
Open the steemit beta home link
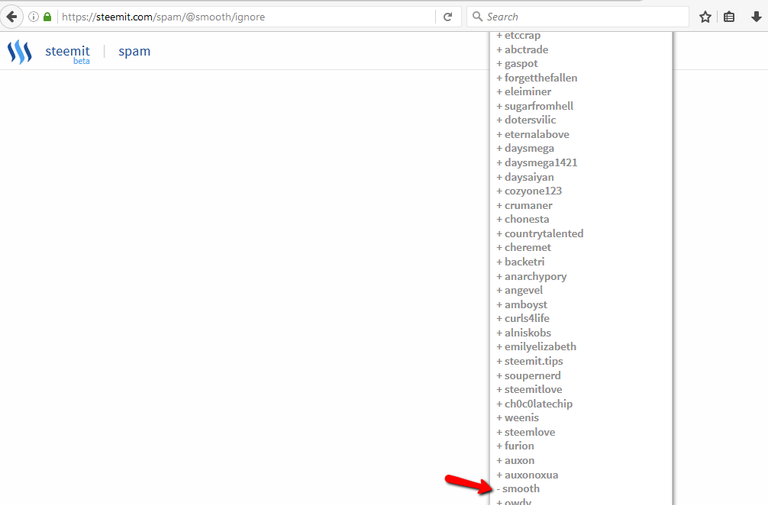click(67, 53)
